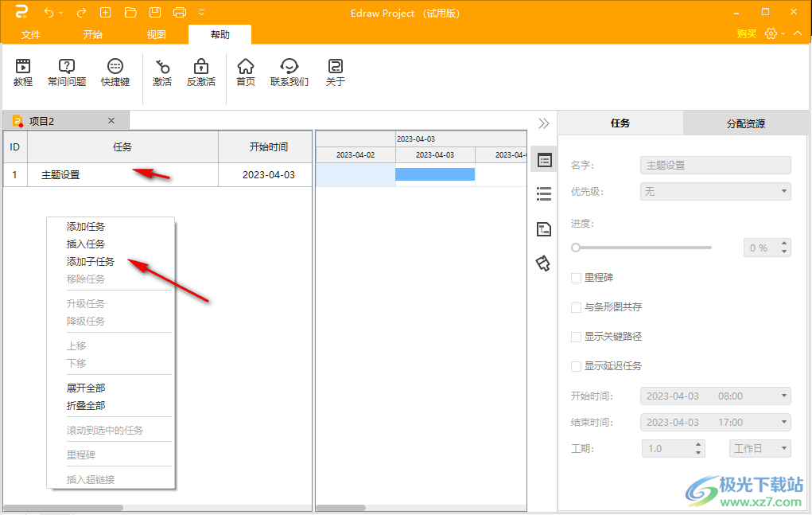Choose 添加子任务 from context menu
The image size is (812, 515).
click(x=90, y=262)
